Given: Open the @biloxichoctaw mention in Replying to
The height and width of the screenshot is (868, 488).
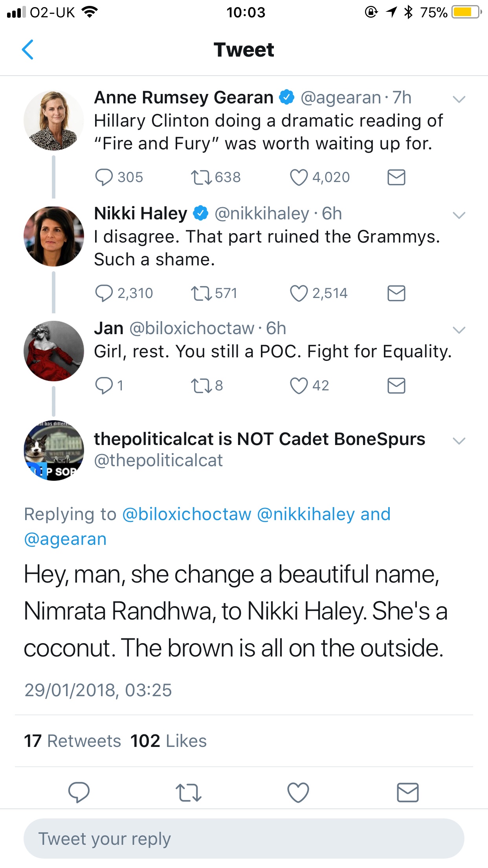Looking at the screenshot, I should 187,514.
